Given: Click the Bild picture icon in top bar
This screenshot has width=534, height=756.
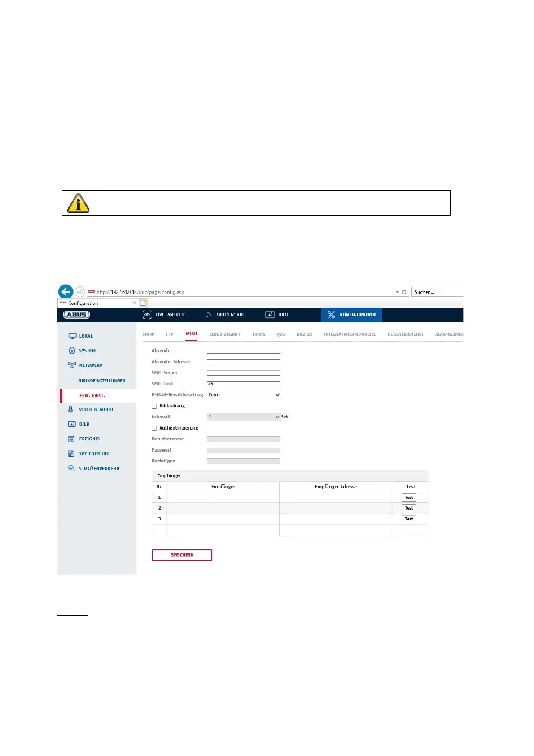Looking at the screenshot, I should pos(270,315).
